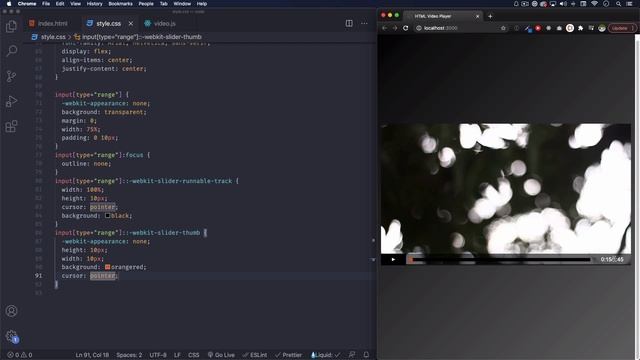
Task: Open the History menu
Action: click(95, 4)
